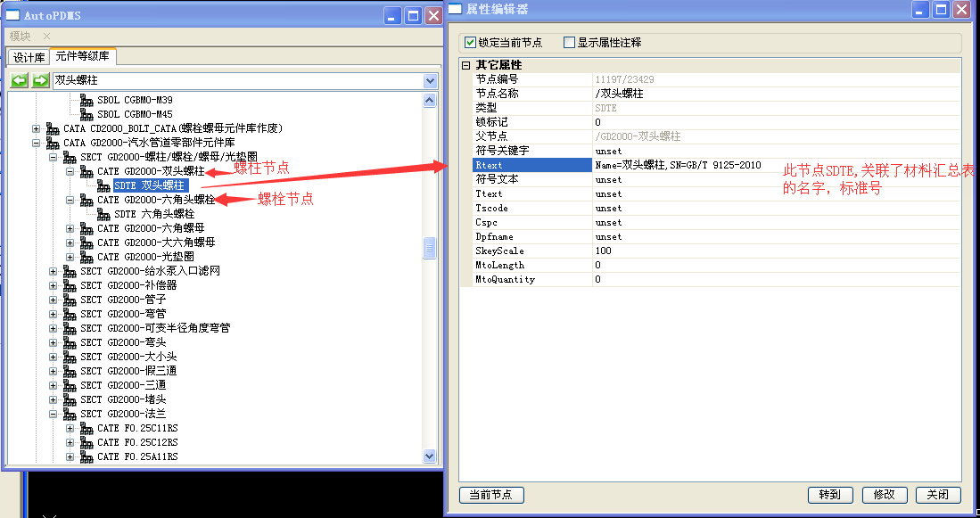Click node icon beside CATE GD2000-光垫圈

click(86, 257)
